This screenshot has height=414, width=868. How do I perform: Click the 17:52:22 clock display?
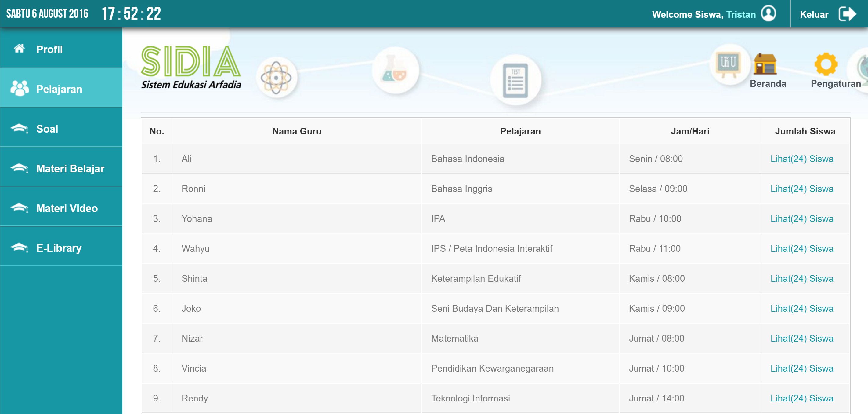coord(132,14)
